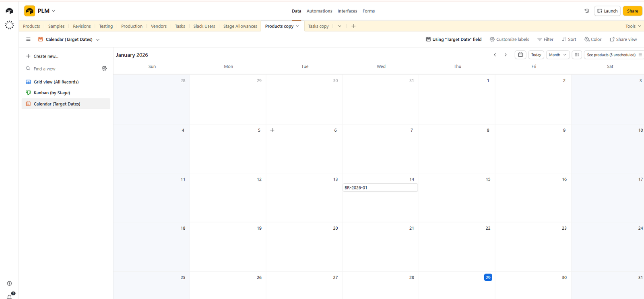Switch to the Slack Users tab
This screenshot has width=644, height=299.
[x=204, y=26]
